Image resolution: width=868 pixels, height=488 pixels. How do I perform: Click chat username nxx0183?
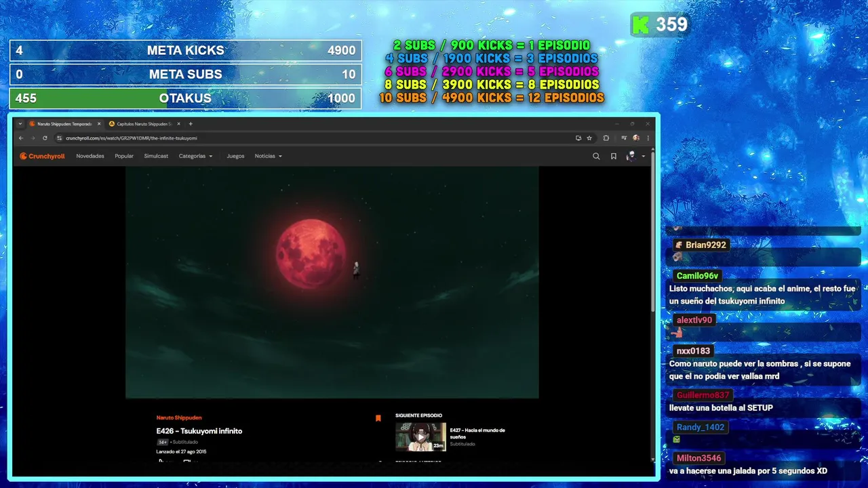[693, 351]
